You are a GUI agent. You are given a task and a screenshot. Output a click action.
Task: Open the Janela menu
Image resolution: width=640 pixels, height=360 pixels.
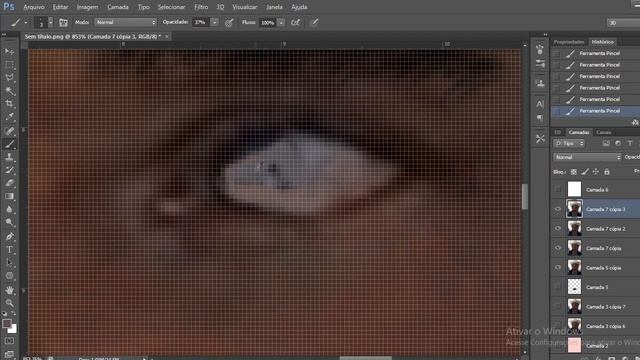point(274,7)
